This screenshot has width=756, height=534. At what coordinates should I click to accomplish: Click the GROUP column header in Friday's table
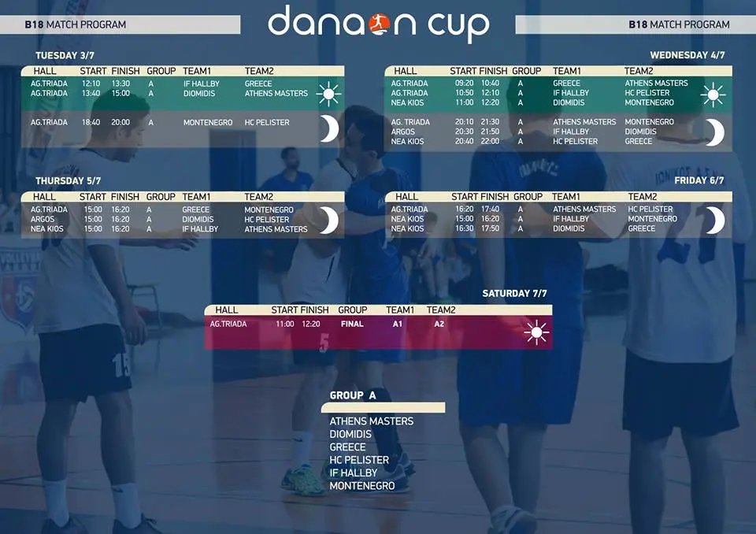coord(528,197)
